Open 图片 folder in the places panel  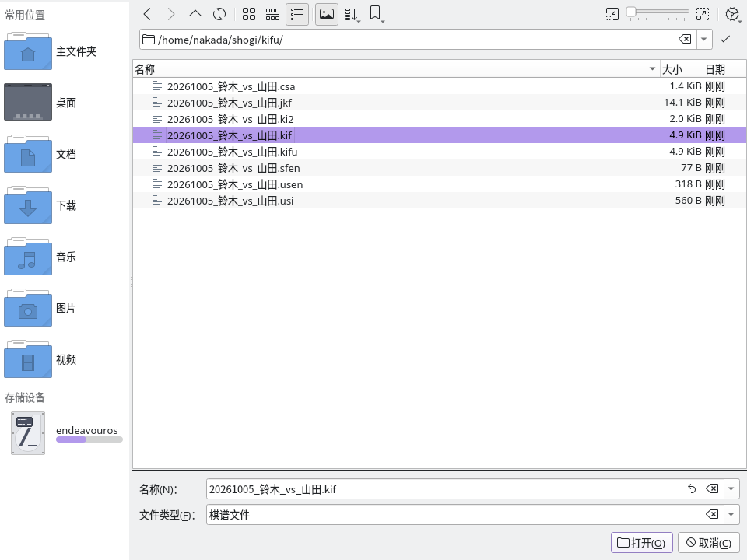pos(65,308)
